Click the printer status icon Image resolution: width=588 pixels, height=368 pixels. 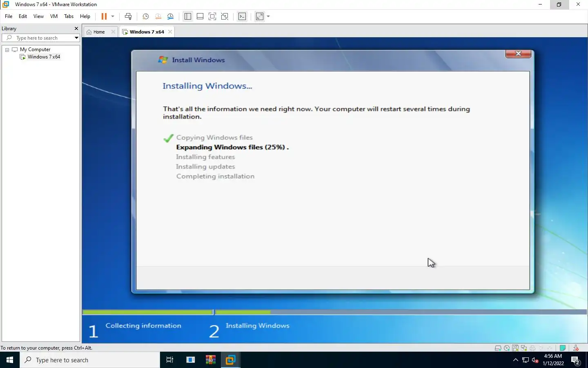click(x=532, y=348)
